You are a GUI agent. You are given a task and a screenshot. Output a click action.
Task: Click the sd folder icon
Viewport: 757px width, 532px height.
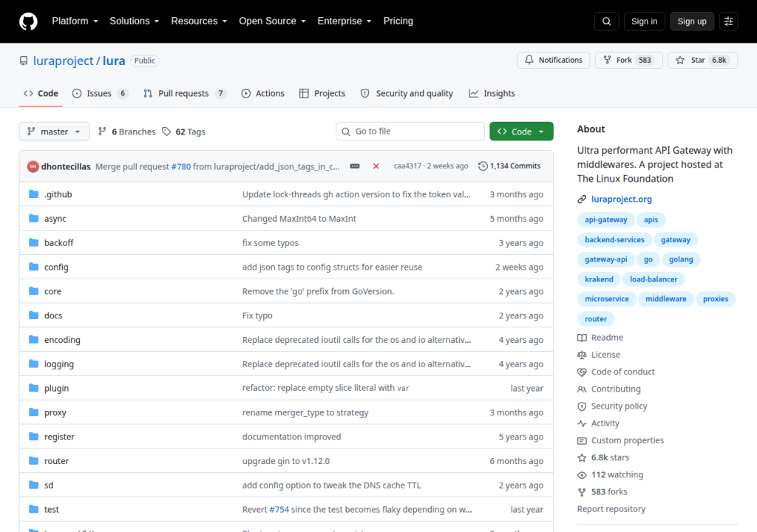point(34,485)
